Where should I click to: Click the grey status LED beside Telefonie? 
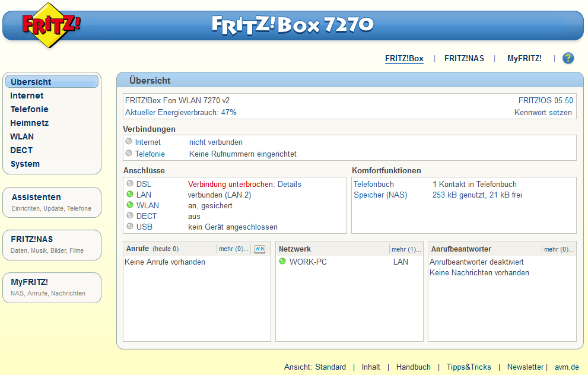(x=129, y=153)
